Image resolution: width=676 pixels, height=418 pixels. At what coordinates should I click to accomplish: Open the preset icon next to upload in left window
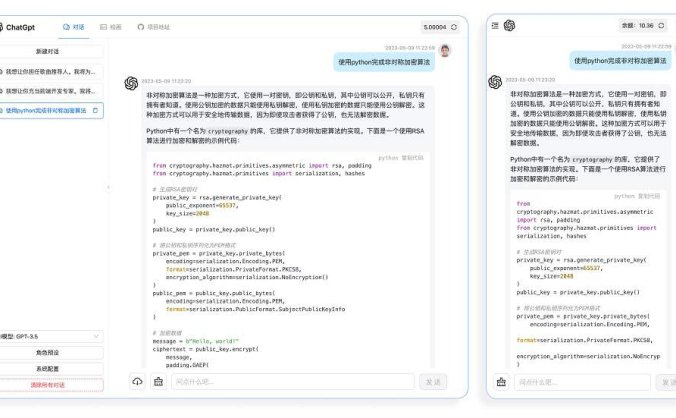158,382
